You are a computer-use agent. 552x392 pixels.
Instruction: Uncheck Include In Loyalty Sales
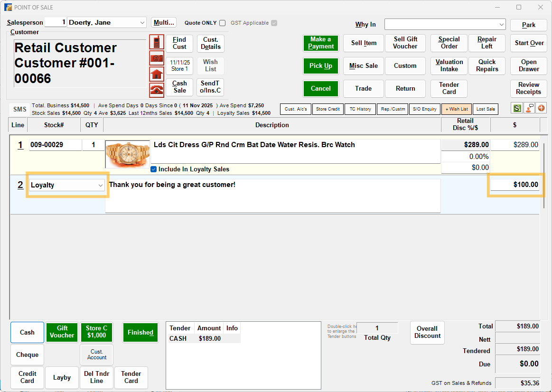click(154, 169)
